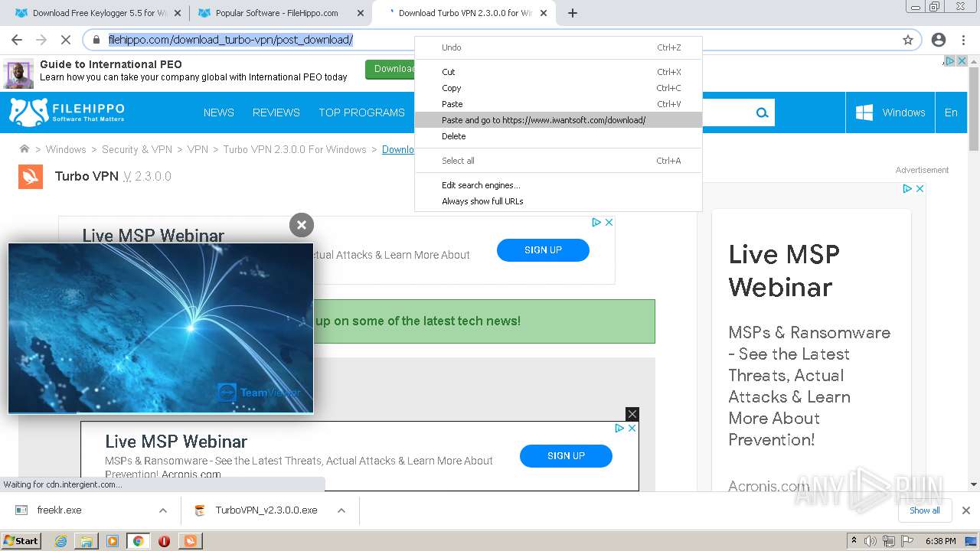Open the REVIEWS navigation link

(276, 112)
